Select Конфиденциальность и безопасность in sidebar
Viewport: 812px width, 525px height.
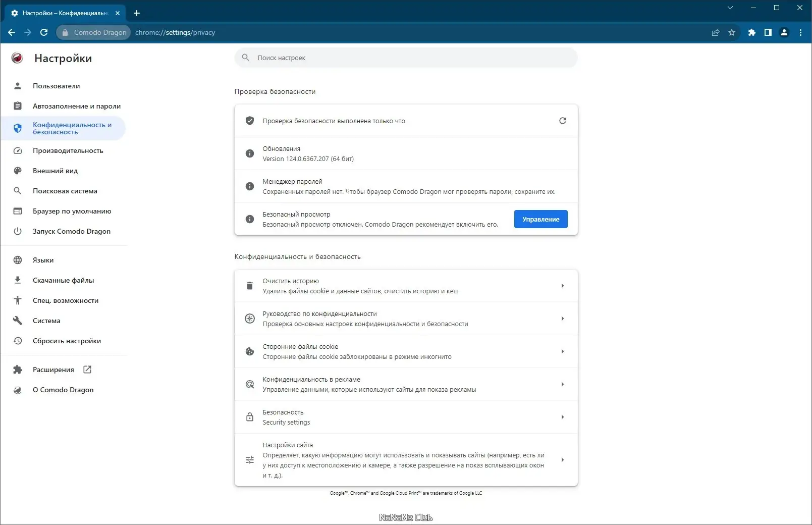pyautogui.click(x=63, y=128)
